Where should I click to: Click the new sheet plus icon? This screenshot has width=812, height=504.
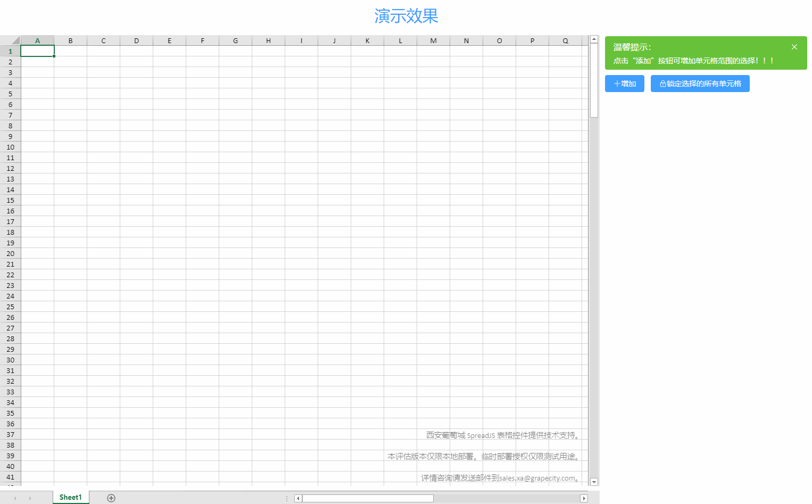click(111, 498)
